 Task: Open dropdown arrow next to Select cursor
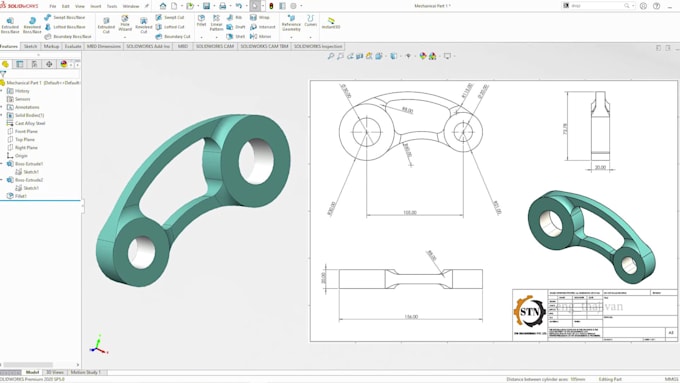(x=263, y=6)
